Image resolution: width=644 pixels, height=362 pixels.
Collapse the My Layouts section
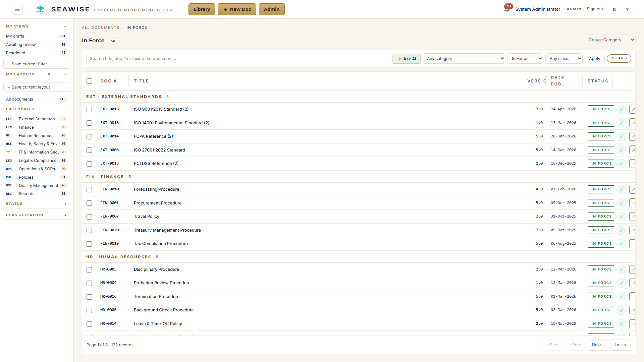coord(65,74)
